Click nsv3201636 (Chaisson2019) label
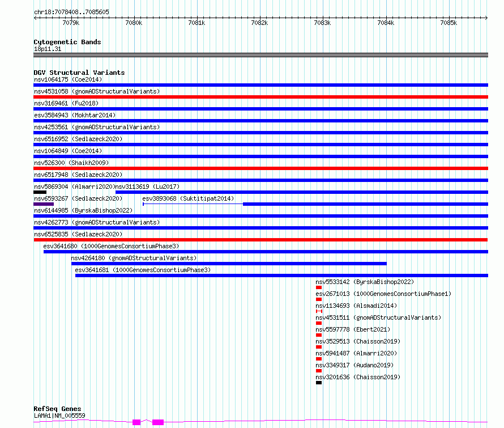Image resolution: width=504 pixels, height=428 pixels. [358, 377]
